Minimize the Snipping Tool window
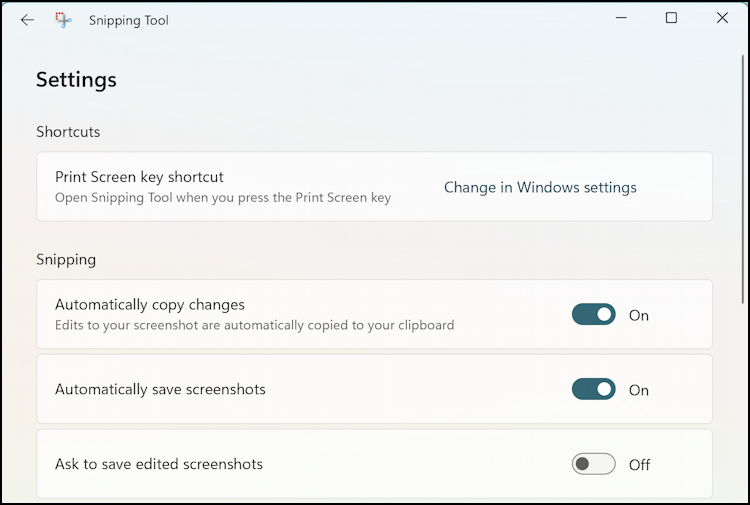The height and width of the screenshot is (505, 750). tap(620, 18)
